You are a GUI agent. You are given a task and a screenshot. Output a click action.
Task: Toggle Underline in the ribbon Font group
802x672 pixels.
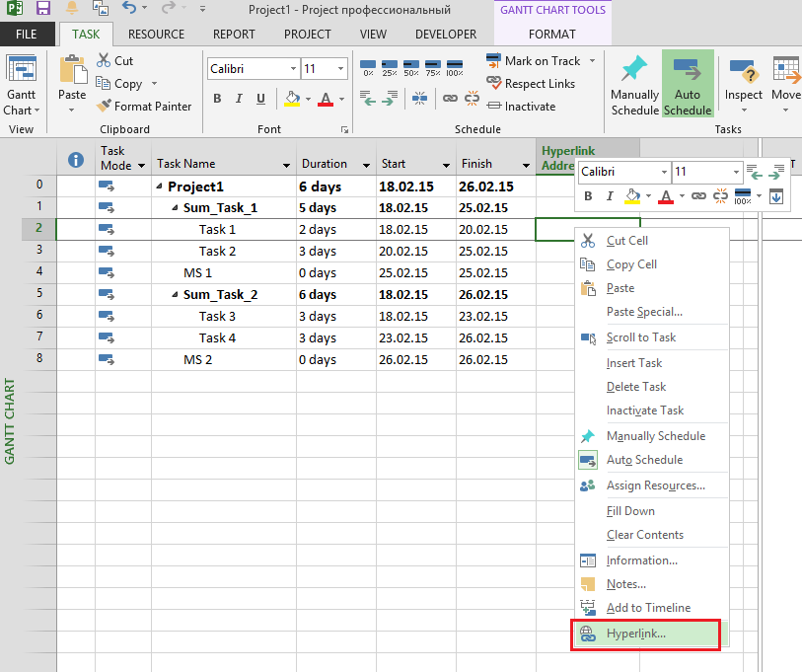click(x=260, y=99)
